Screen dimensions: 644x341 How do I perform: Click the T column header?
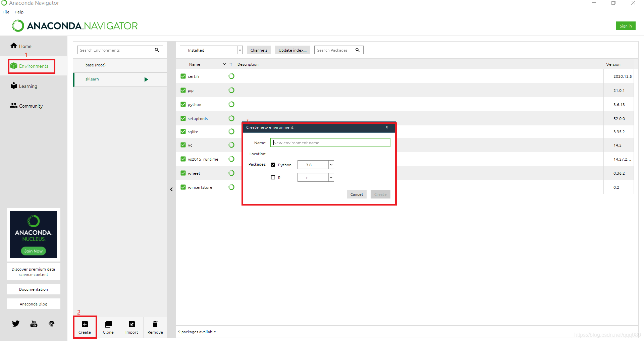(231, 64)
